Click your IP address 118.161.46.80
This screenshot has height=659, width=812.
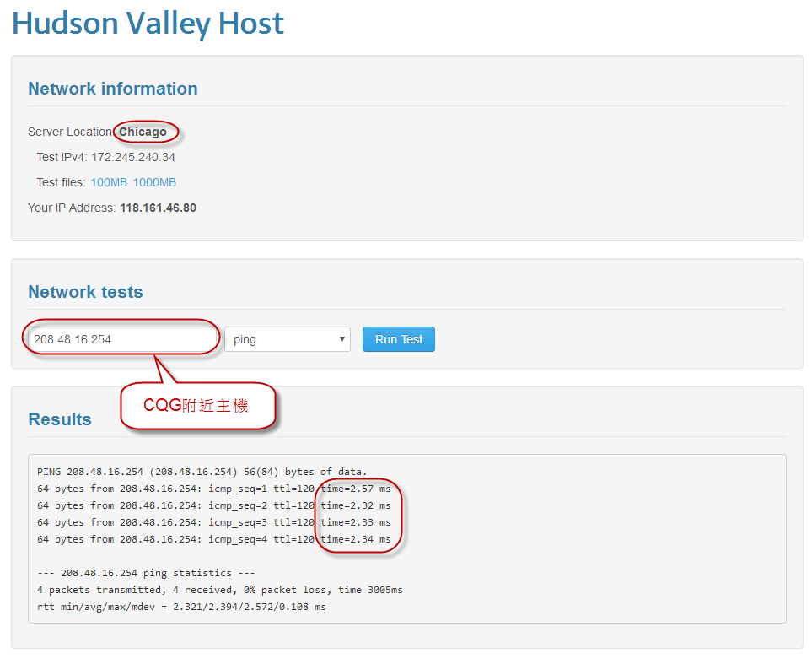[x=158, y=208]
